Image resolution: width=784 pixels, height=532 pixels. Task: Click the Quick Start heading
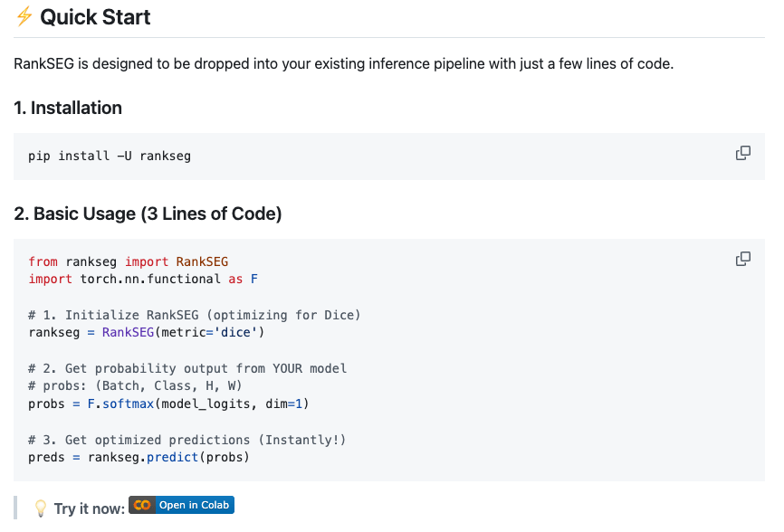point(95,17)
